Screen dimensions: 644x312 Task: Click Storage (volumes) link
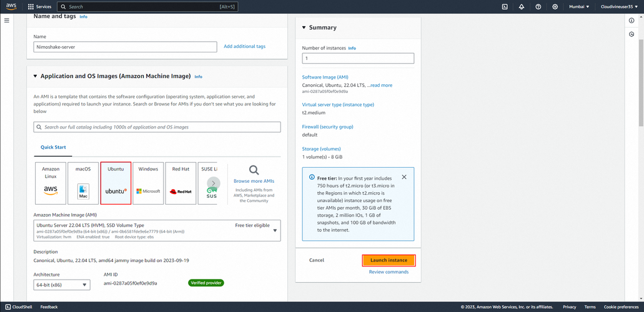point(321,149)
